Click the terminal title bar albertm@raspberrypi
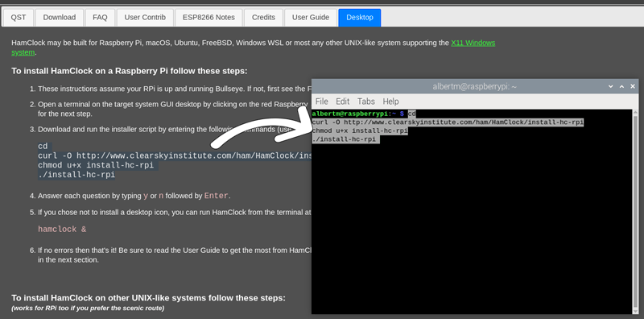 474,87
